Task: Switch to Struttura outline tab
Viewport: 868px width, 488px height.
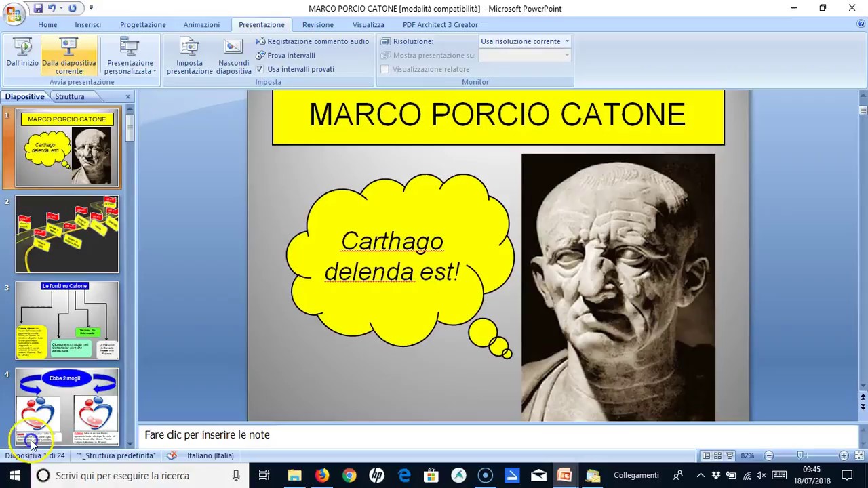Action: tap(70, 96)
